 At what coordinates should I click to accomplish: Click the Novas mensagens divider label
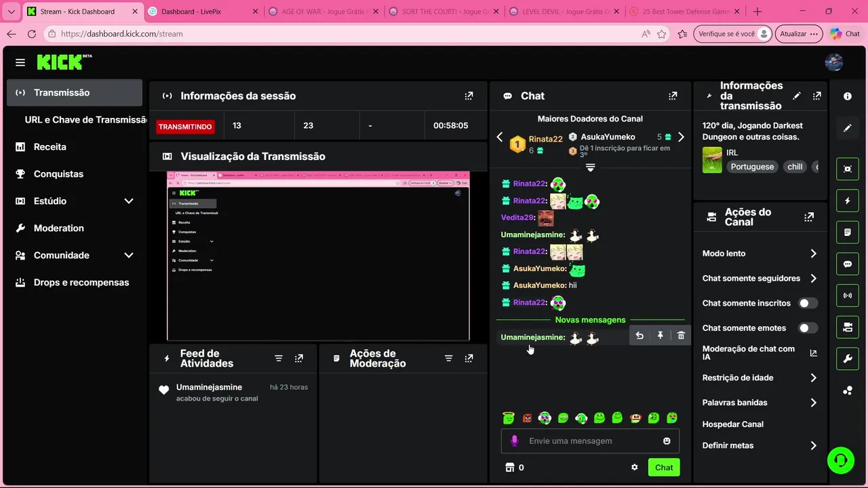pyautogui.click(x=590, y=320)
